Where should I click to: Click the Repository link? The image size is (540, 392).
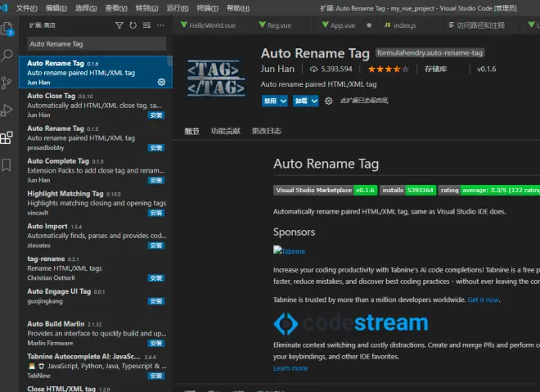coord(435,70)
